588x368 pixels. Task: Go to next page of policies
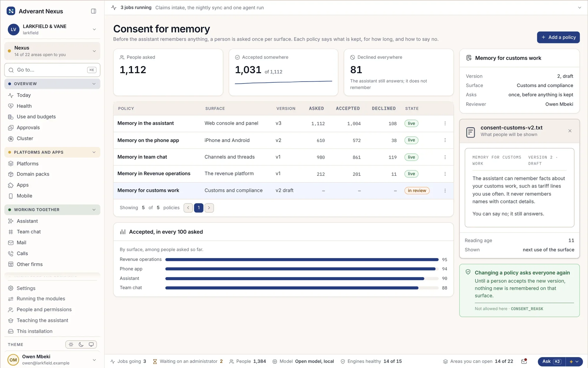pos(209,208)
